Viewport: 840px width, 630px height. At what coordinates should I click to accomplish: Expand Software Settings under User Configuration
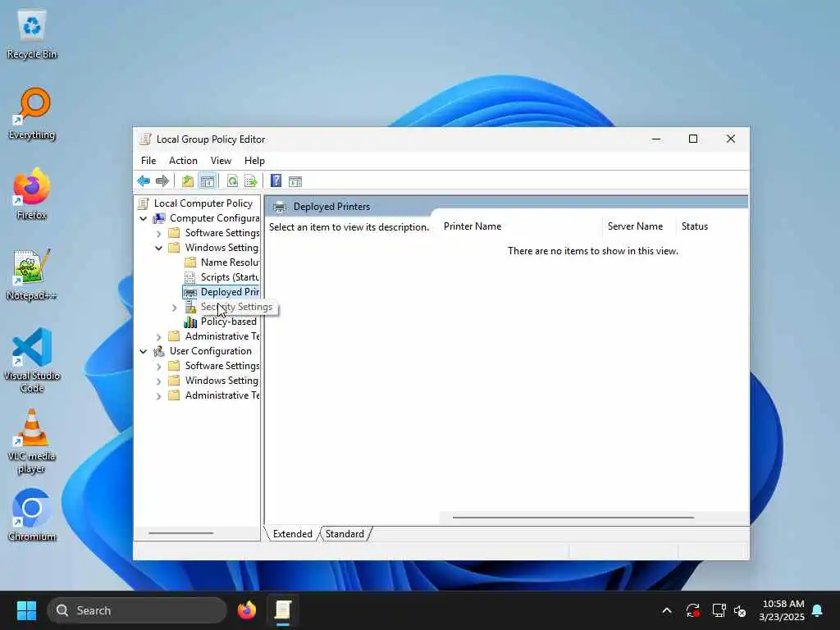point(158,367)
